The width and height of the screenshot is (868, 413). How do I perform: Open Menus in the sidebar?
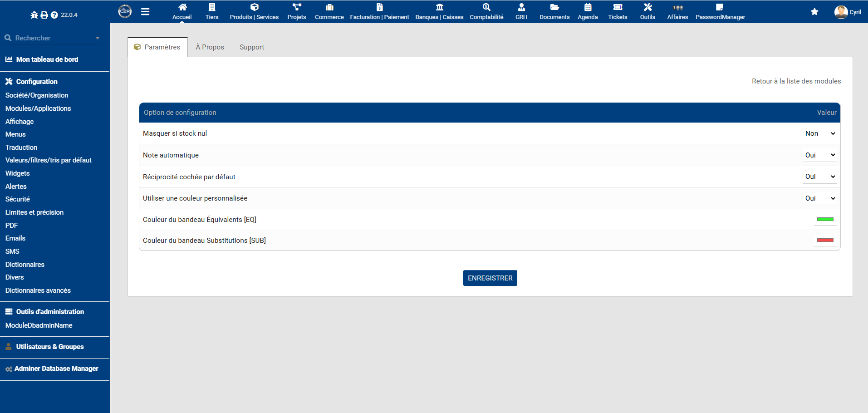click(x=15, y=134)
